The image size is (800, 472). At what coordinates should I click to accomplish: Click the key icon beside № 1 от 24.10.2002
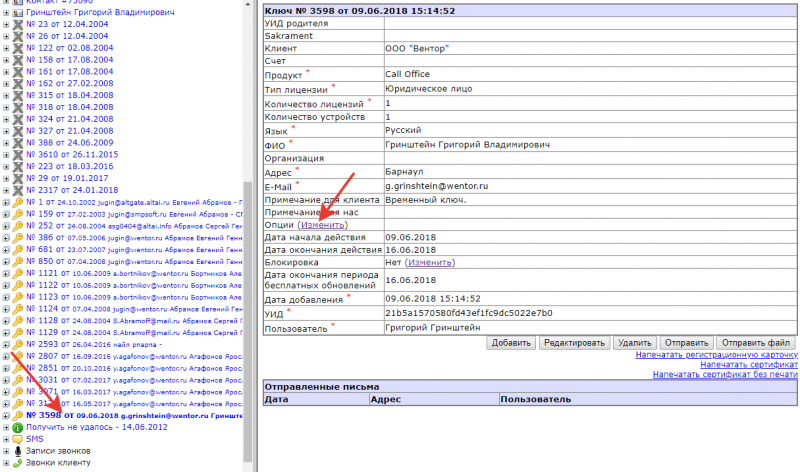18,202
